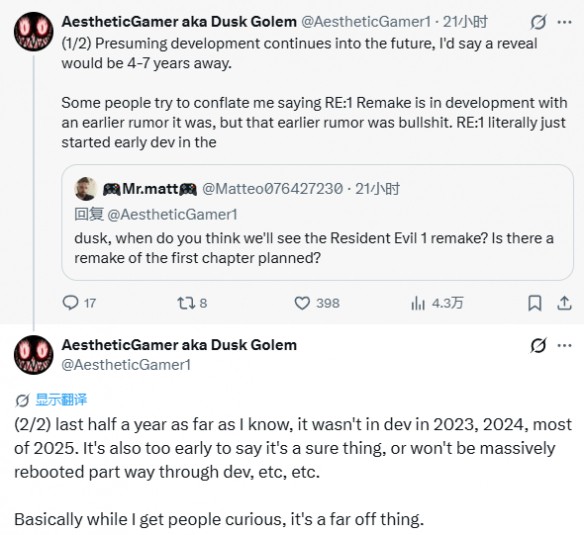The width and height of the screenshot is (584, 535).
Task: Click the 21小时 timestamp on first tweet
Action: [465, 22]
